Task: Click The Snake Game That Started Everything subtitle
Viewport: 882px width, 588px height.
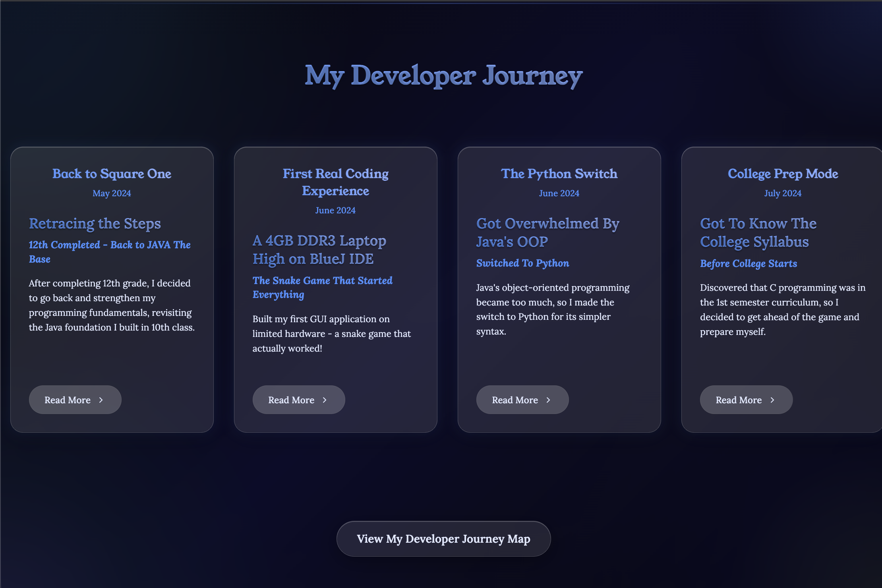Action: (x=322, y=287)
